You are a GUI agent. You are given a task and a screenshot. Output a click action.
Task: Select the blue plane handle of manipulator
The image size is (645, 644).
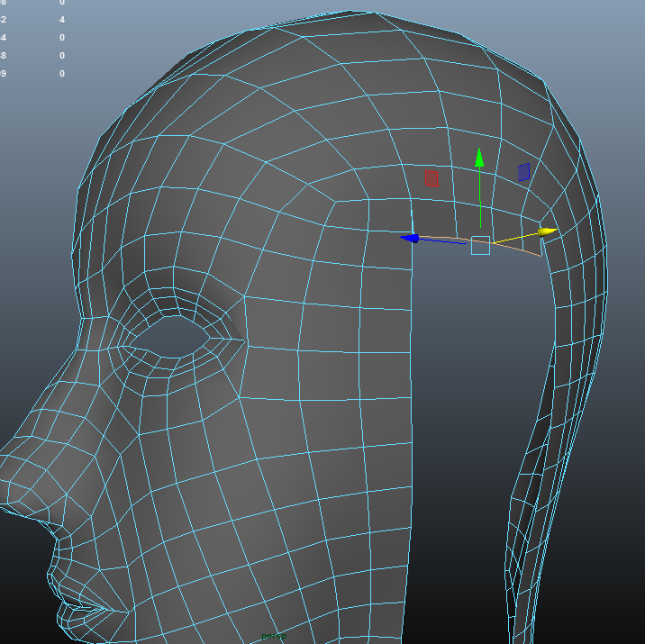[x=523, y=172]
